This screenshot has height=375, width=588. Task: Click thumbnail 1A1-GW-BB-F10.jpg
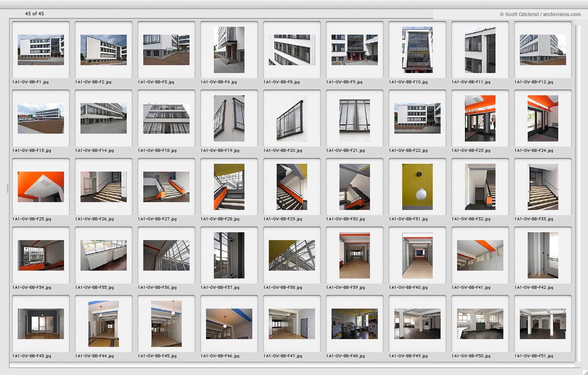[417, 50]
